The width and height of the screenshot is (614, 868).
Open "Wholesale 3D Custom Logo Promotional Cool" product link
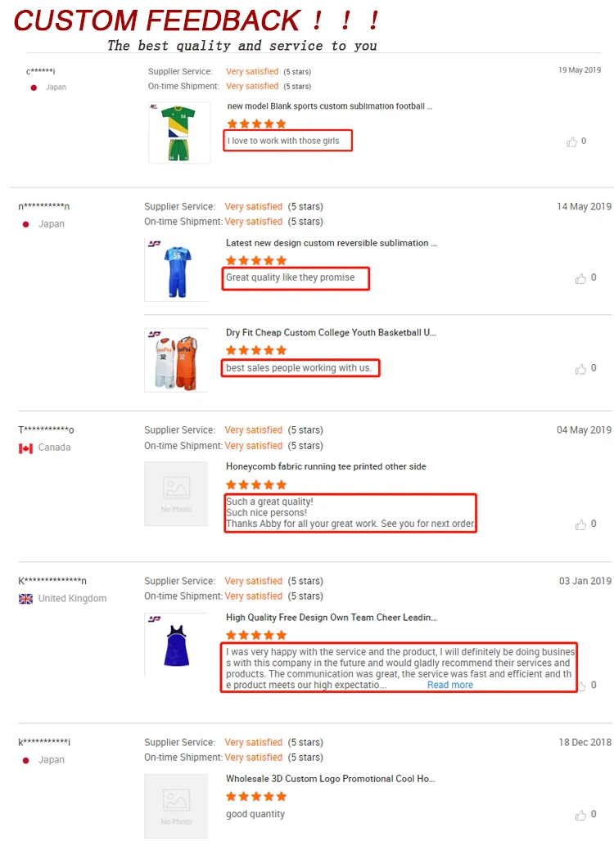(x=331, y=779)
